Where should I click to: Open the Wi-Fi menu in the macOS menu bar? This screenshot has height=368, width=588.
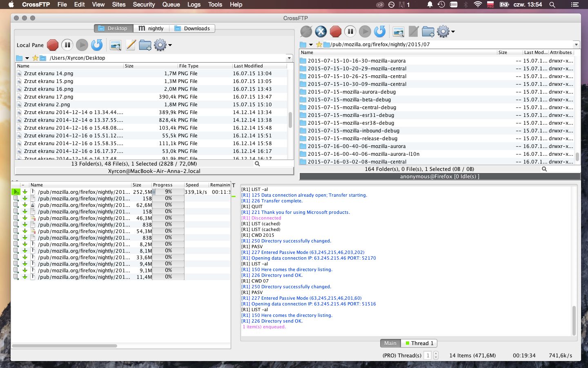click(x=478, y=4)
